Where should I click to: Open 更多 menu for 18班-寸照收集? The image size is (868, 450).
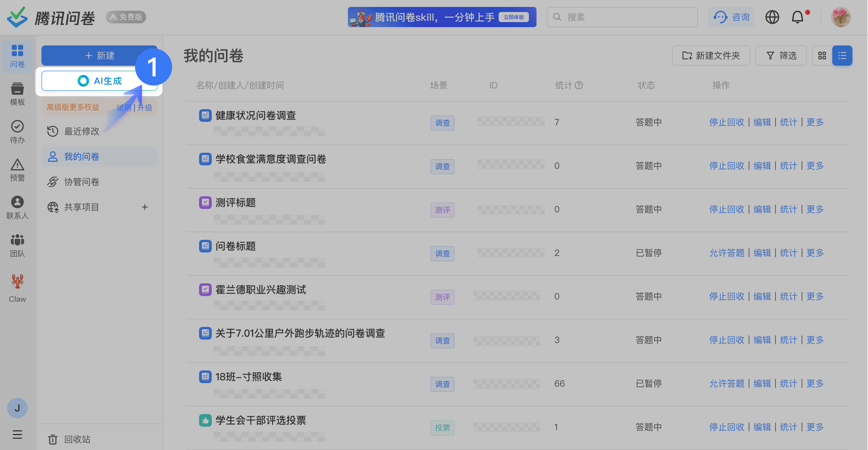[815, 383]
